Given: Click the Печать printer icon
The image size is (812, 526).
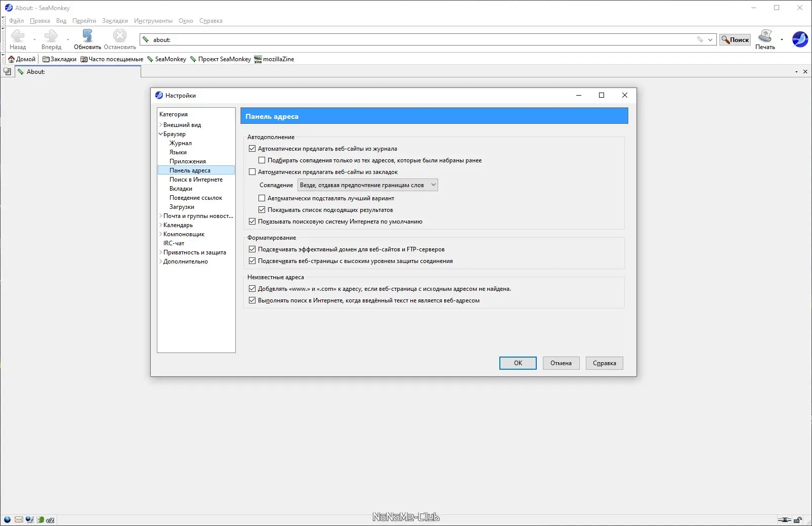Looking at the screenshot, I should 765,35.
